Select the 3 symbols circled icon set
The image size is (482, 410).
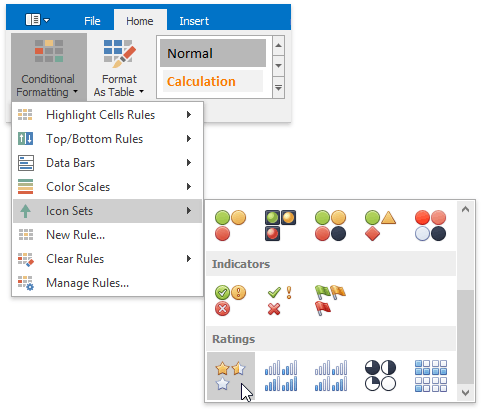tap(231, 301)
